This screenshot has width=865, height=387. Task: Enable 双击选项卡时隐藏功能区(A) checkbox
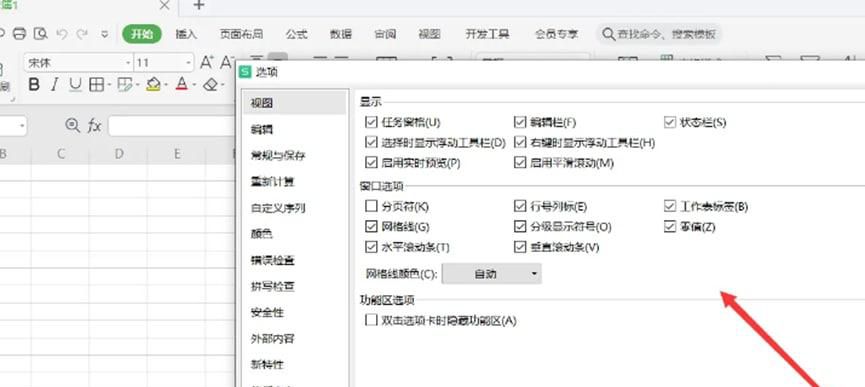click(371, 320)
